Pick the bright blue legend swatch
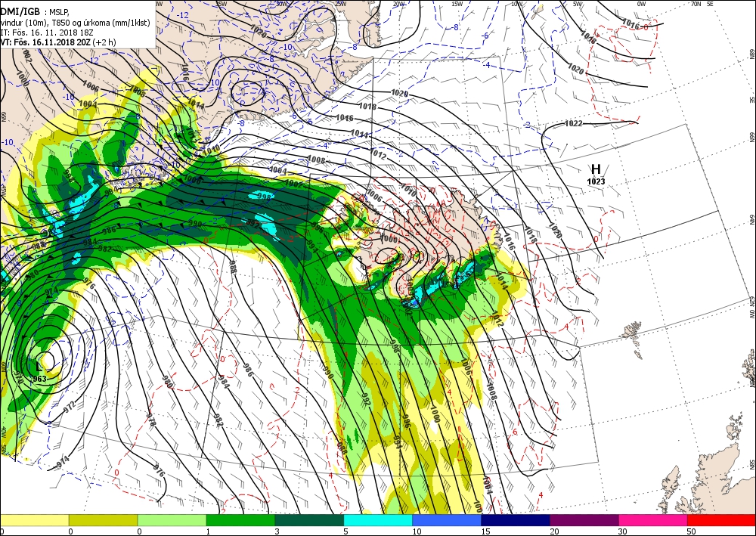The width and height of the screenshot is (756, 536). click(447, 520)
